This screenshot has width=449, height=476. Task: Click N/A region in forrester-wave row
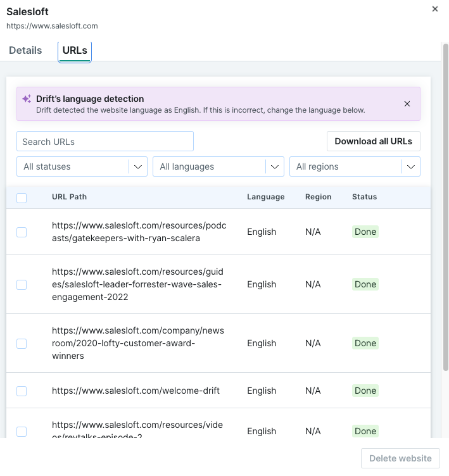coord(313,284)
